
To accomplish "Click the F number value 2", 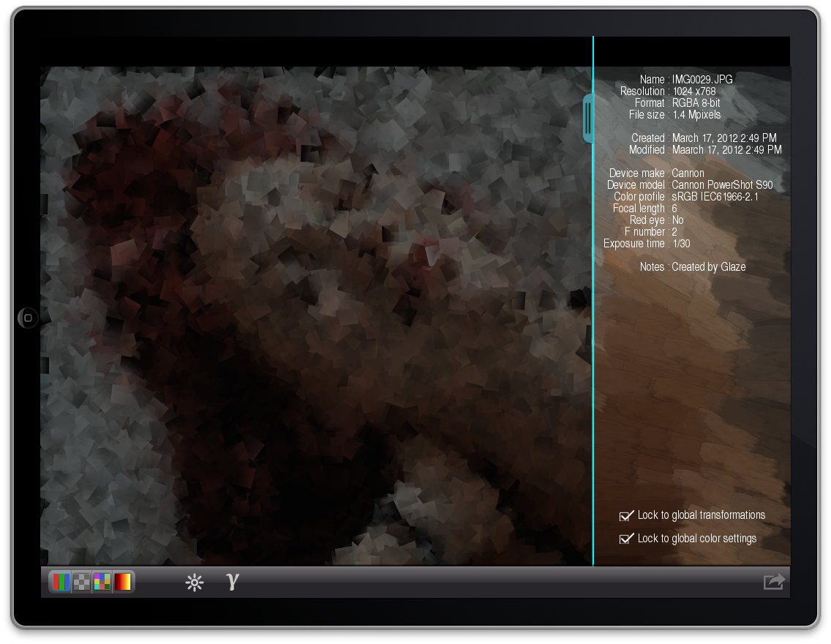I will pyautogui.click(x=674, y=232).
